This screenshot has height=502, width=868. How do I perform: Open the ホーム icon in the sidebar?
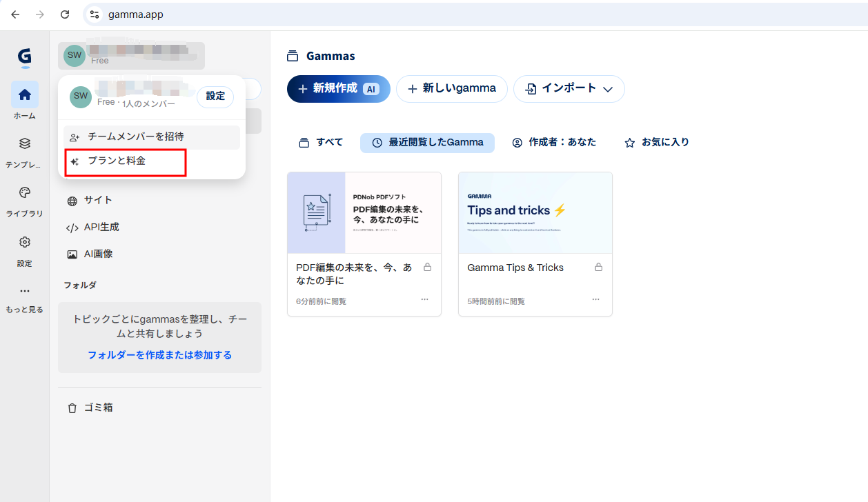click(x=24, y=94)
